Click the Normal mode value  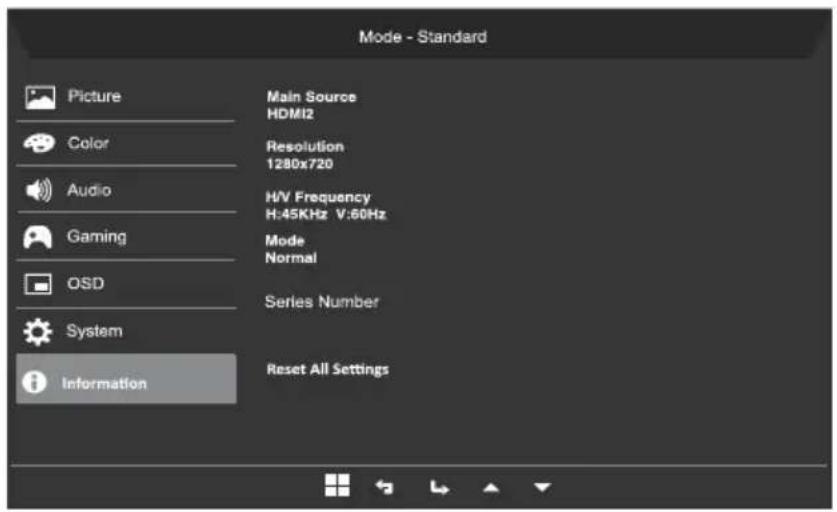tap(291, 258)
